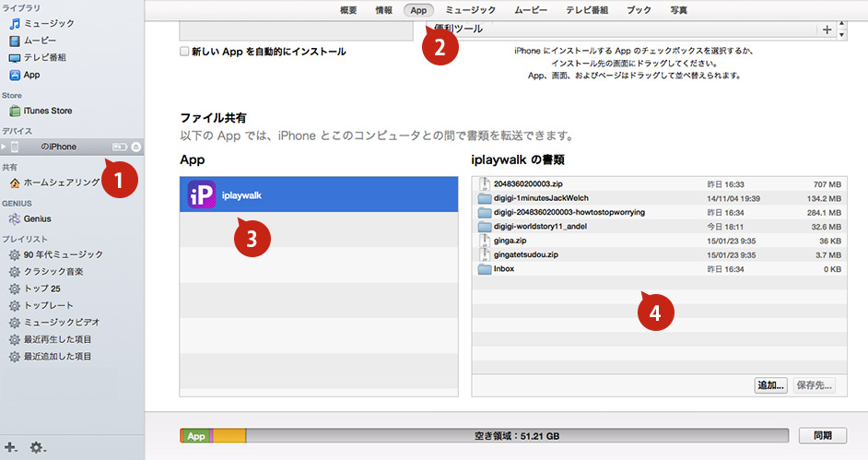The image size is (868, 460).
Task: Select the Inbox folder
Action: click(660, 269)
